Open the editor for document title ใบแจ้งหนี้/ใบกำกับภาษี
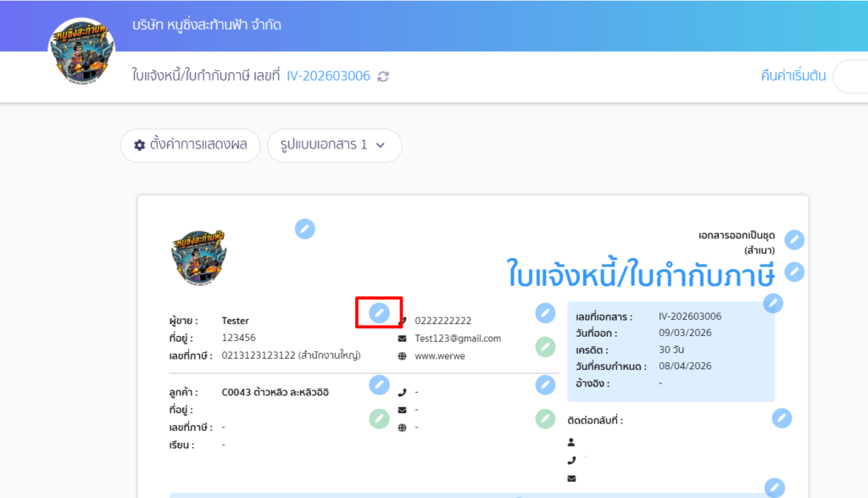The height and width of the screenshot is (498, 868). 794,272
